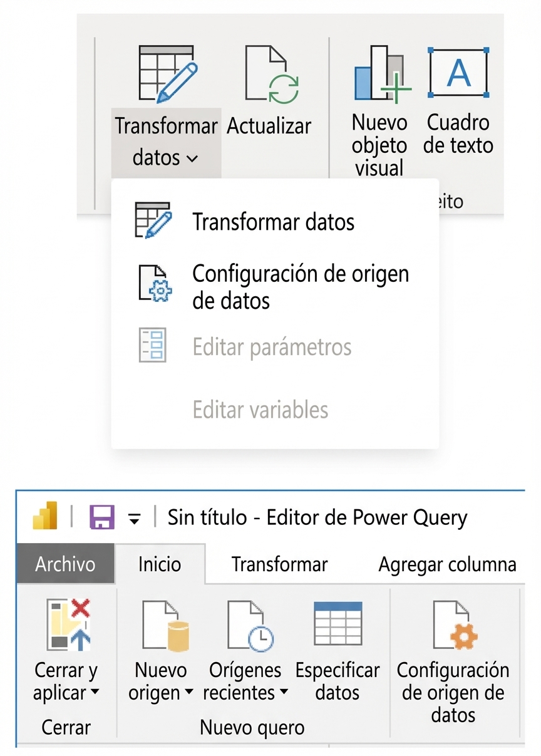Click the Cerrar group label
Image resolution: width=541 pixels, height=756 pixels.
(66, 727)
